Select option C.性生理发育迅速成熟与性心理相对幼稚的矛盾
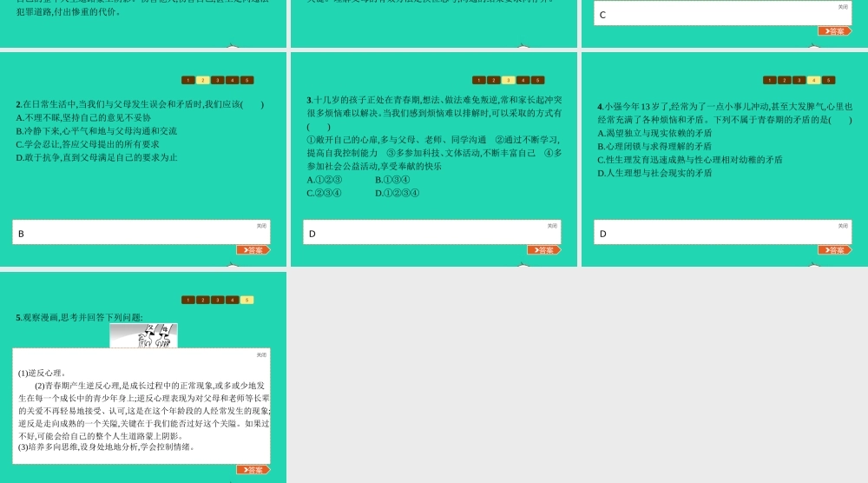 pos(690,160)
